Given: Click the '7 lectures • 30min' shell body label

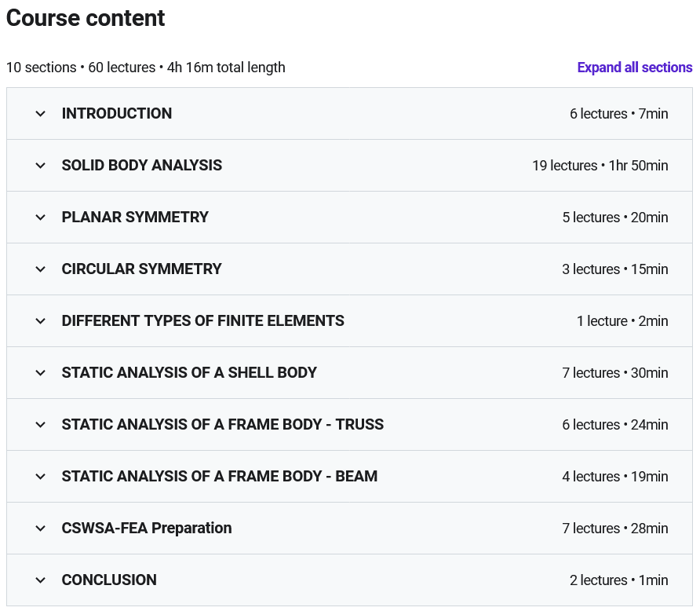Looking at the screenshot, I should coord(614,373).
